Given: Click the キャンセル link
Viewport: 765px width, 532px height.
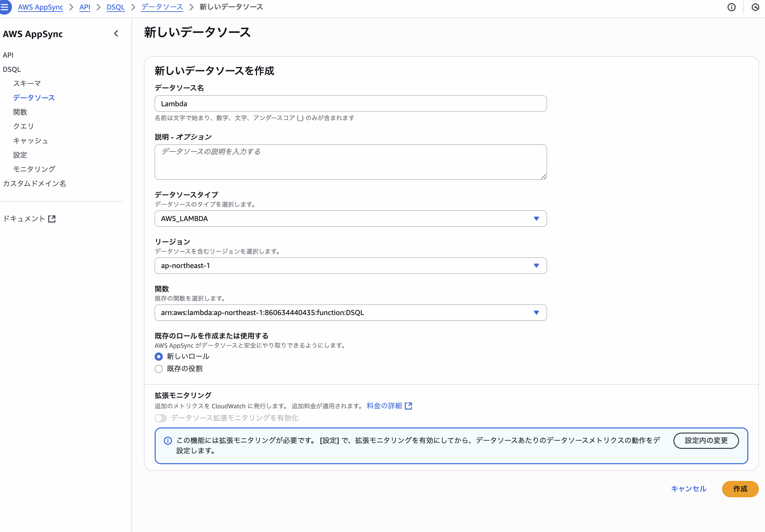Looking at the screenshot, I should tap(688, 489).
